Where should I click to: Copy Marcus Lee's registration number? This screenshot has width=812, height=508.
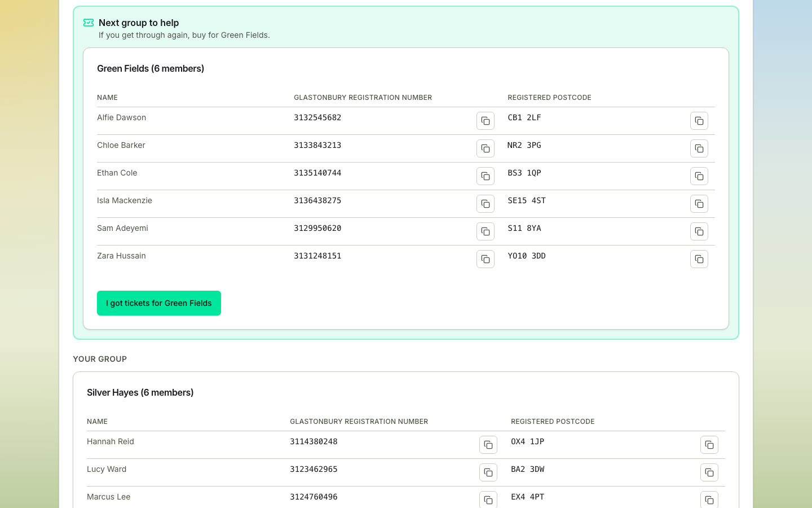pos(488,500)
